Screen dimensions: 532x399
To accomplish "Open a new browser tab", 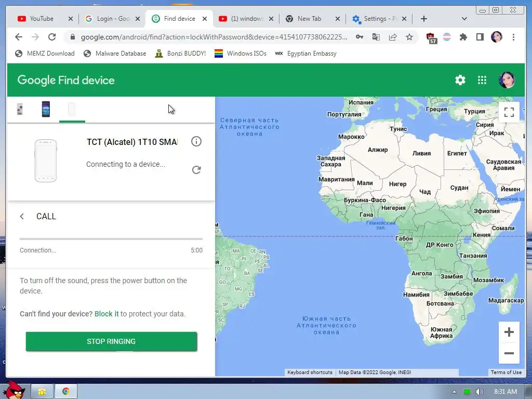I will point(424,19).
